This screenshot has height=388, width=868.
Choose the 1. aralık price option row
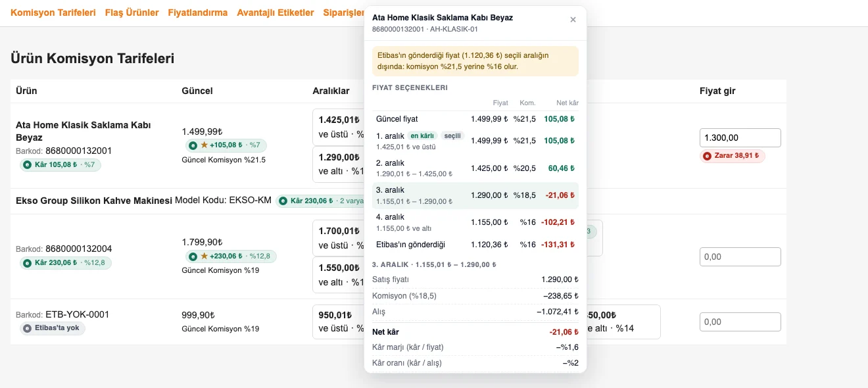pyautogui.click(x=475, y=140)
